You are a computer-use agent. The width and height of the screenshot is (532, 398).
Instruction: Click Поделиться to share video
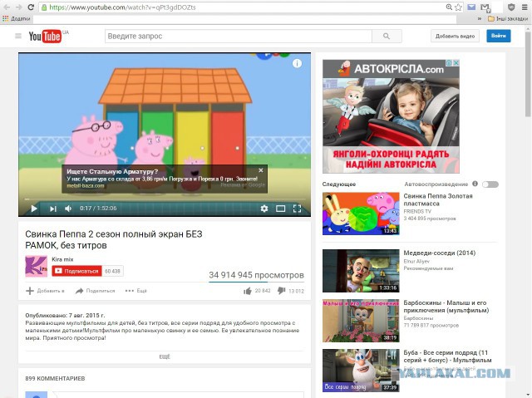[96, 291]
